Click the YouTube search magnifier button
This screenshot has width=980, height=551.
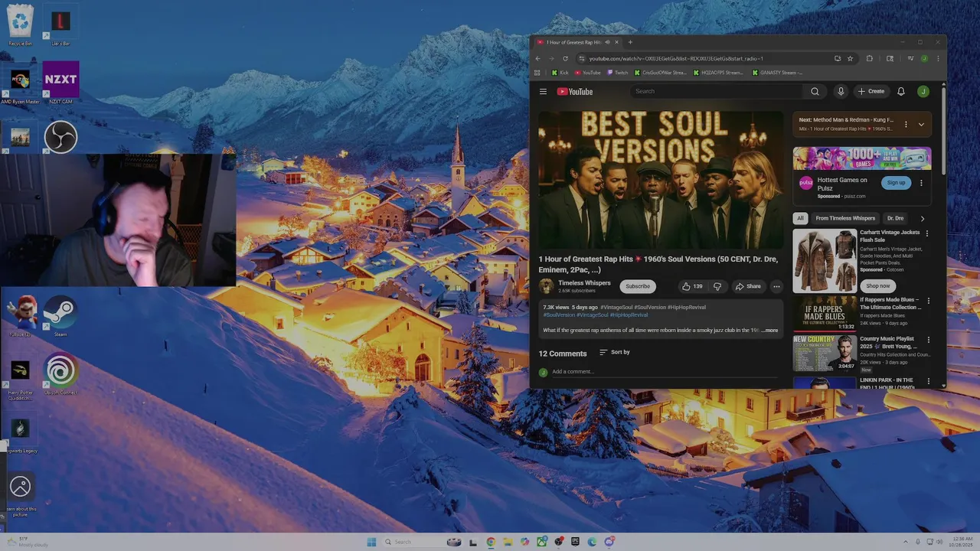click(815, 91)
